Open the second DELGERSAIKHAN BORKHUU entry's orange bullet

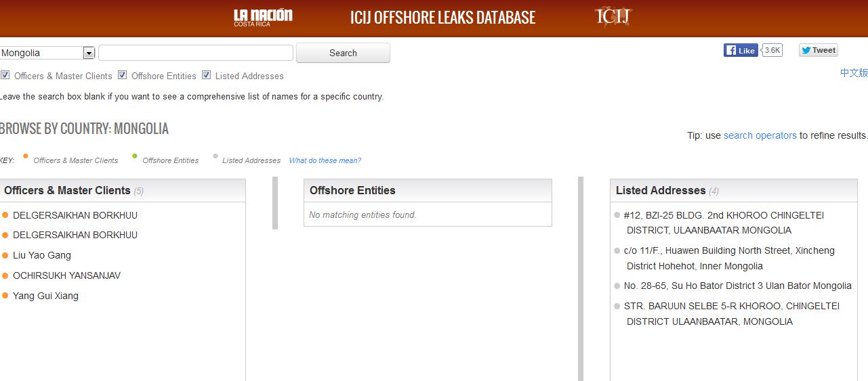5,235
